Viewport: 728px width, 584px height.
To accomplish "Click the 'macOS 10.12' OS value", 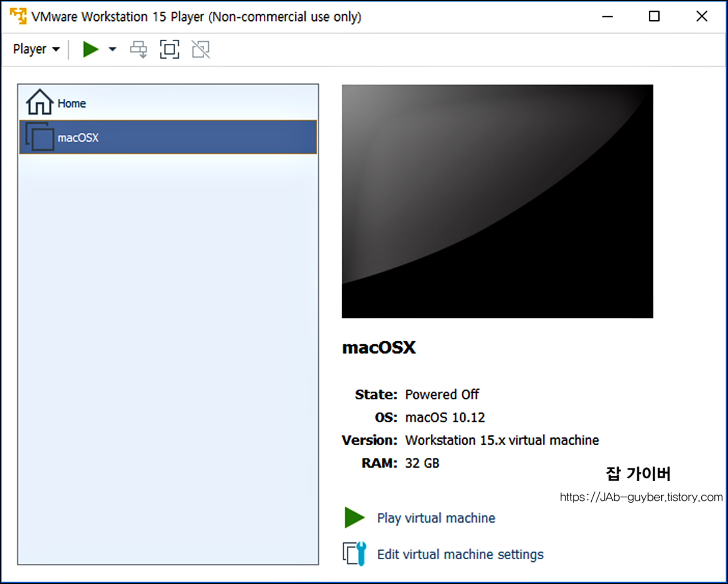I will click(x=445, y=417).
